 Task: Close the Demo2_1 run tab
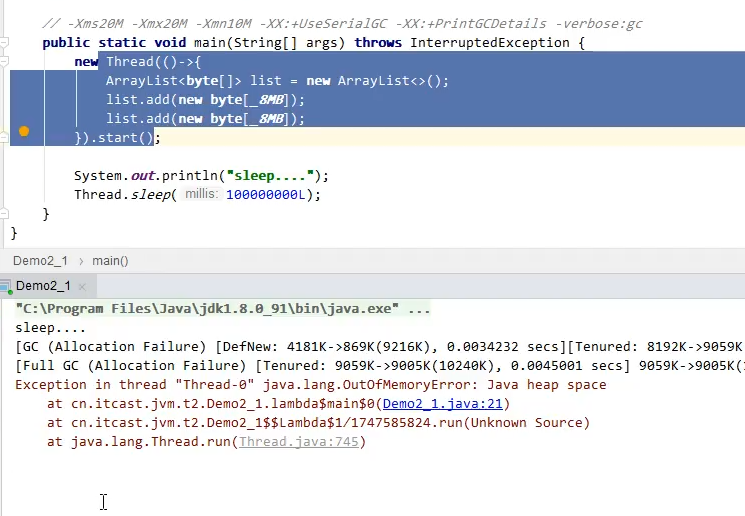80,286
